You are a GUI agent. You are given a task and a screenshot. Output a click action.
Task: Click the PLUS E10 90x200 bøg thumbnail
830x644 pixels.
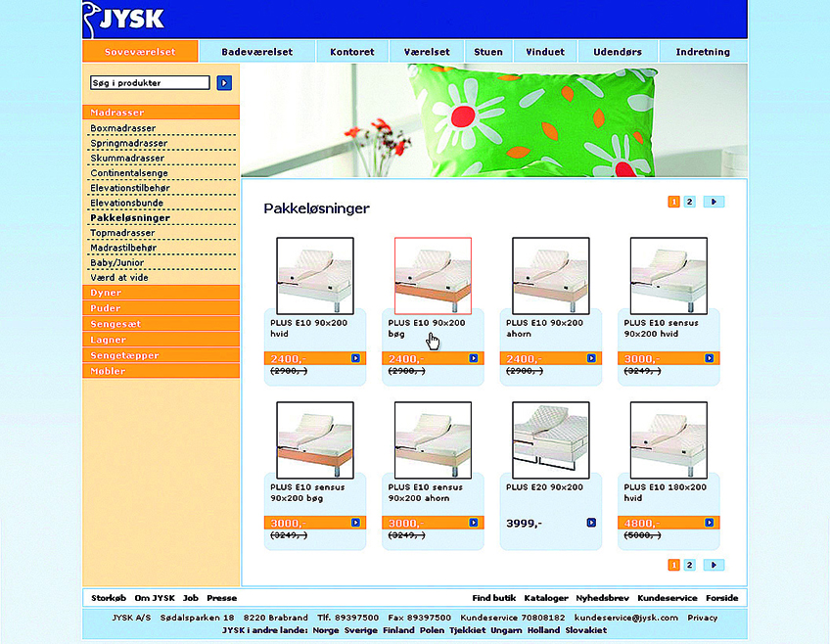coord(433,276)
